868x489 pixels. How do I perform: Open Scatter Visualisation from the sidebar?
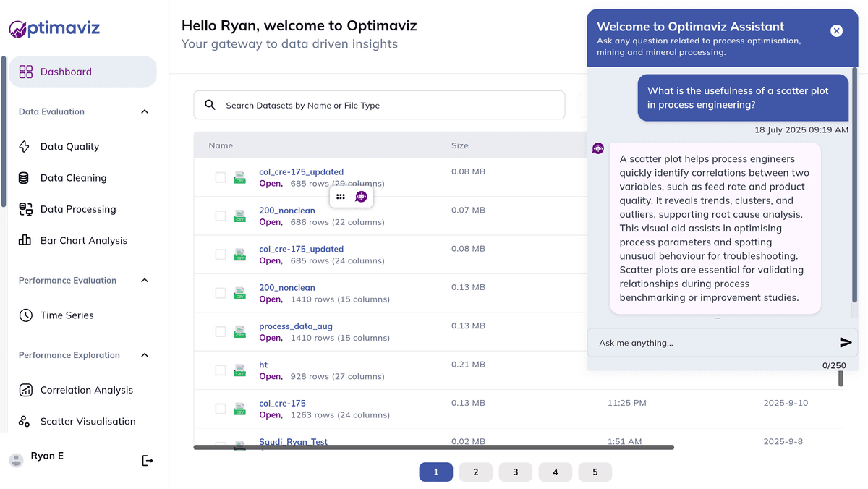coord(88,421)
